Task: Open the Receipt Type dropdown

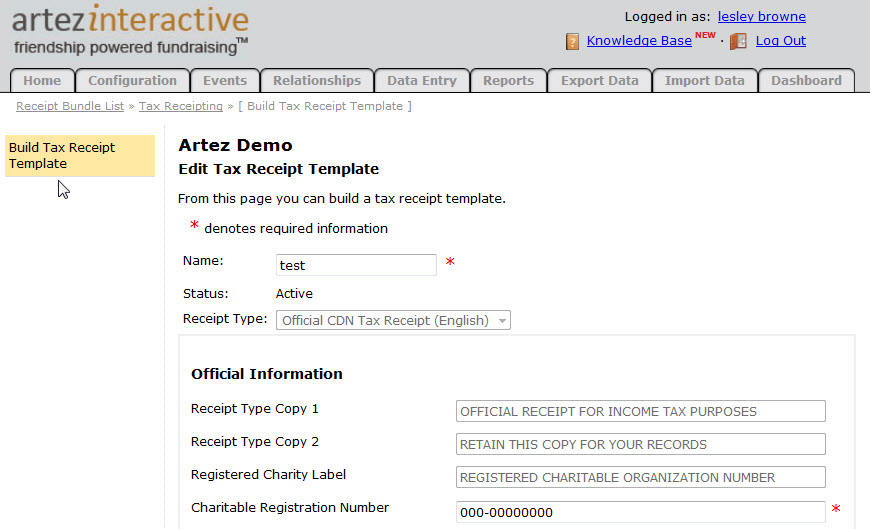Action: click(x=393, y=321)
